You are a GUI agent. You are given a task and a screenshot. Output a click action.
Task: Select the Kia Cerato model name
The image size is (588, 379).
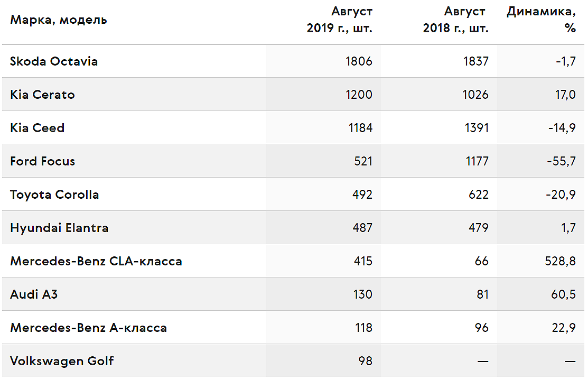pos(42,95)
